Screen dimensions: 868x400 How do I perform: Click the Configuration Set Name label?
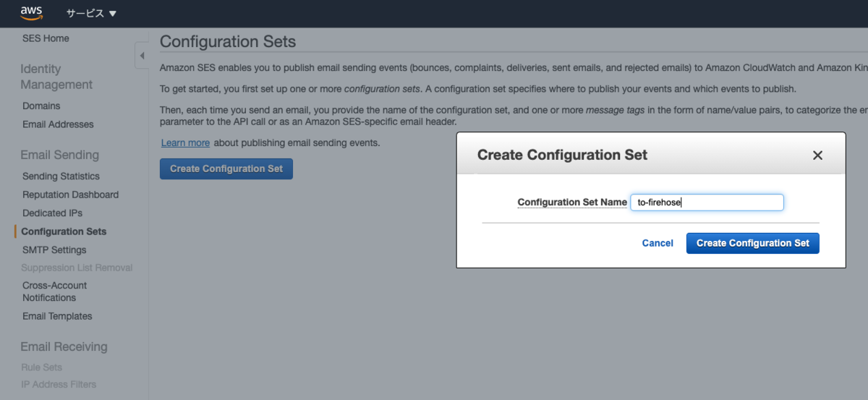tap(572, 203)
